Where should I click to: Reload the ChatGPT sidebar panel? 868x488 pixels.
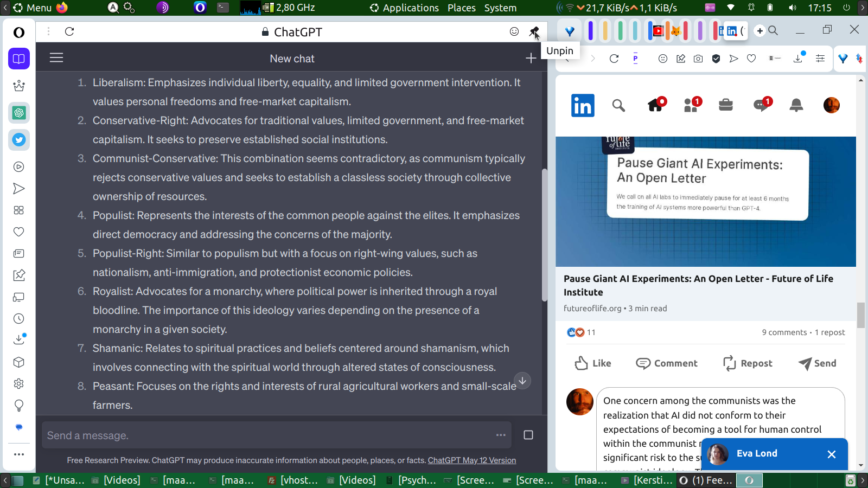click(69, 31)
